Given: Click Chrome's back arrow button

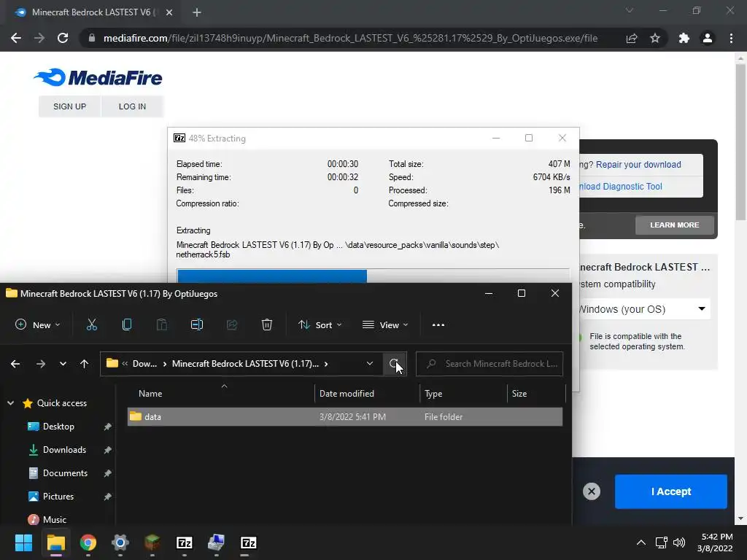Looking at the screenshot, I should pos(16,38).
